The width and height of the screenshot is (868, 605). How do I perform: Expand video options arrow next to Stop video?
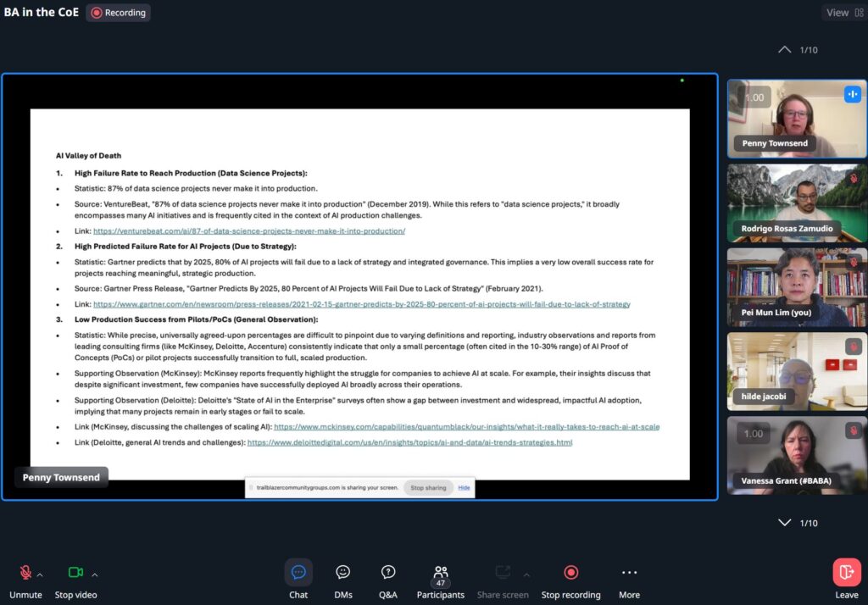click(94, 574)
